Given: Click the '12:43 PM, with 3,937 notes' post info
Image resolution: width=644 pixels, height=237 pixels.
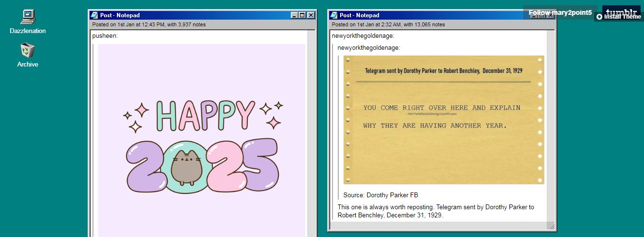Looking at the screenshot, I should point(173,24).
